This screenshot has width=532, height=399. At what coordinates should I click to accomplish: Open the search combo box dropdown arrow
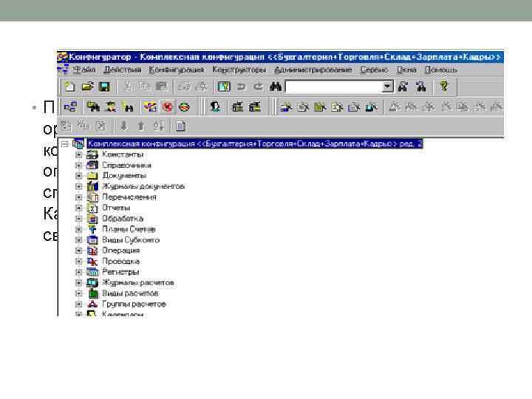387,87
